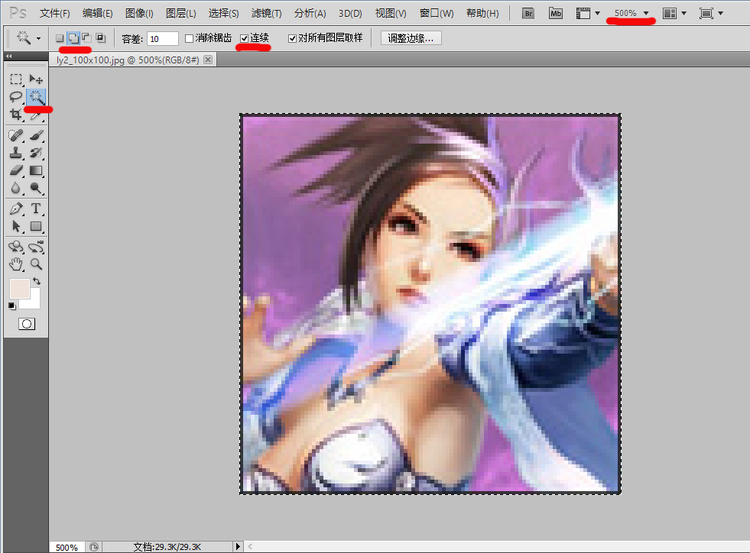Select the Eraser tool
This screenshot has height=553, width=750.
click(x=16, y=170)
